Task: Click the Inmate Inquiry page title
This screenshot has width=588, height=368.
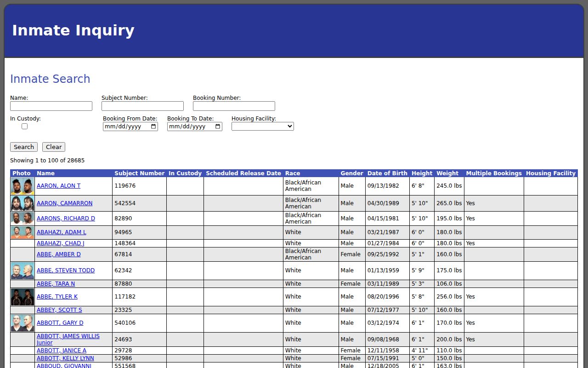Action: [x=73, y=30]
